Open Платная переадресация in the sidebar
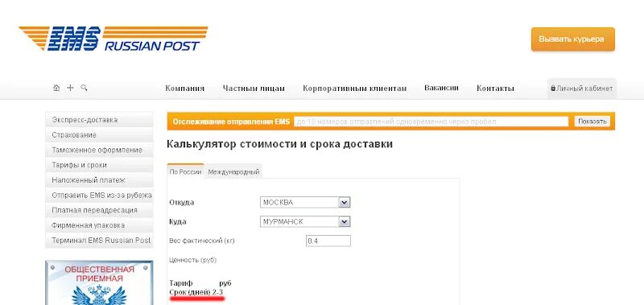 pyautogui.click(x=99, y=210)
